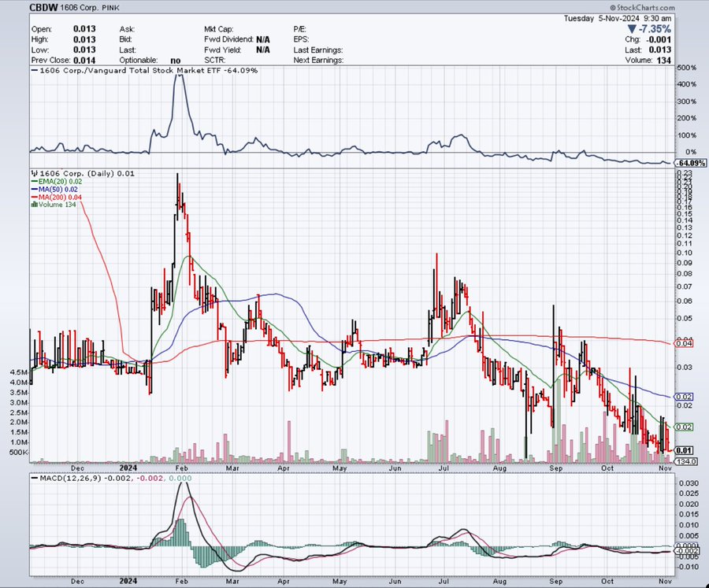The height and width of the screenshot is (588, 709).
Task: Click the Last Earnings: label
Action: pyautogui.click(x=318, y=50)
